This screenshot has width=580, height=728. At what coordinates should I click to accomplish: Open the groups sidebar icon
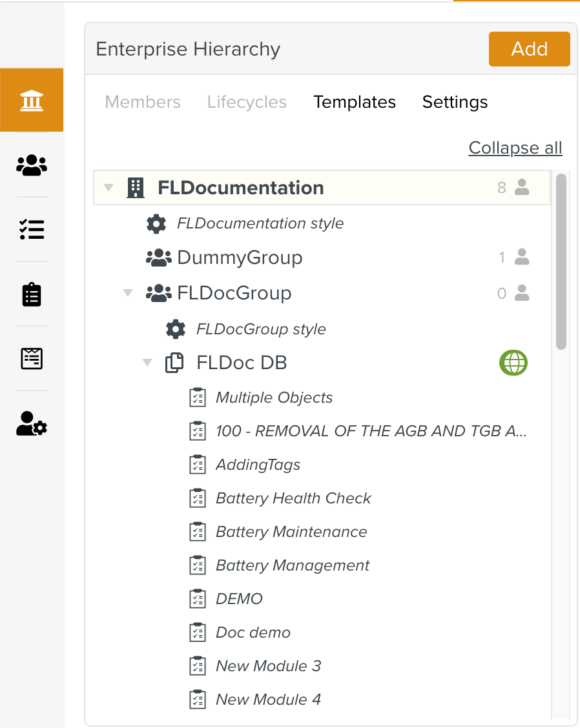coord(32,165)
